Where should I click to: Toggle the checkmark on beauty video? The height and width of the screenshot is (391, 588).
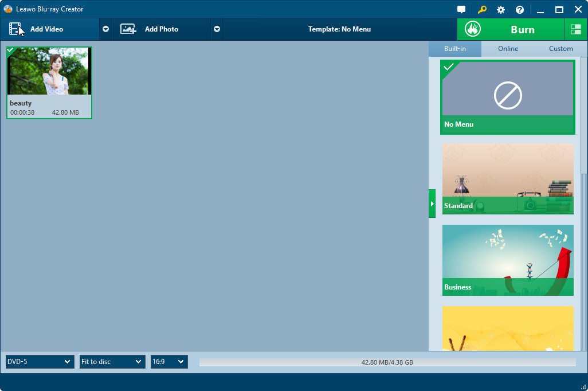(10, 50)
